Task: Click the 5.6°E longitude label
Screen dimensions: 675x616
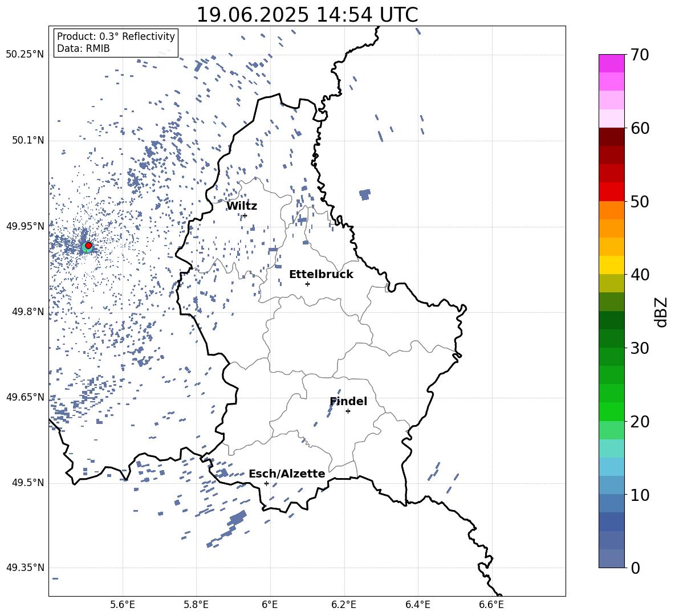Action: (123, 605)
